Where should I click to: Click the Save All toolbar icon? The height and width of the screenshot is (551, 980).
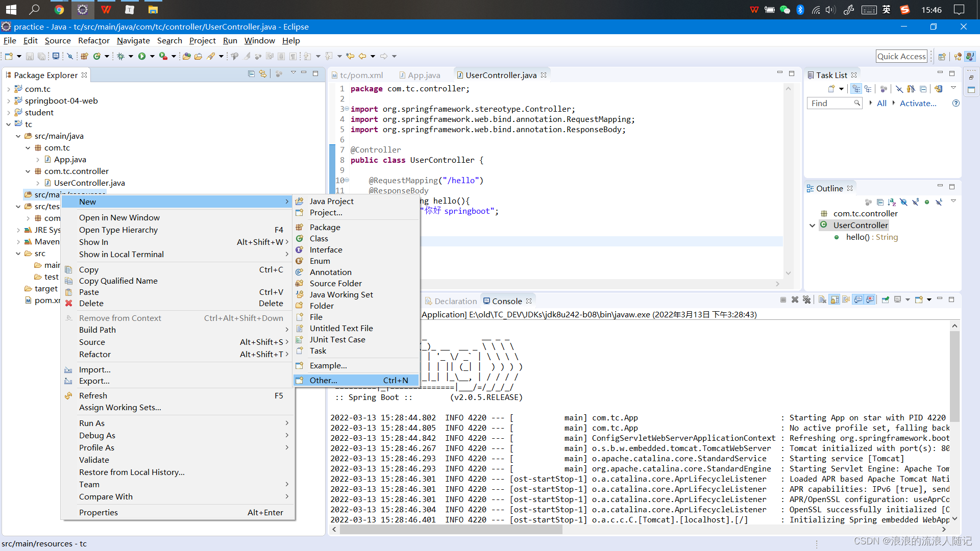pyautogui.click(x=41, y=56)
